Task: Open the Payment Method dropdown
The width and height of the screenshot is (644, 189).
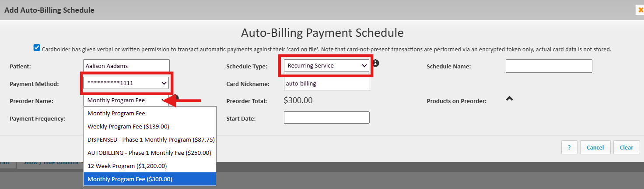Action: pyautogui.click(x=126, y=82)
